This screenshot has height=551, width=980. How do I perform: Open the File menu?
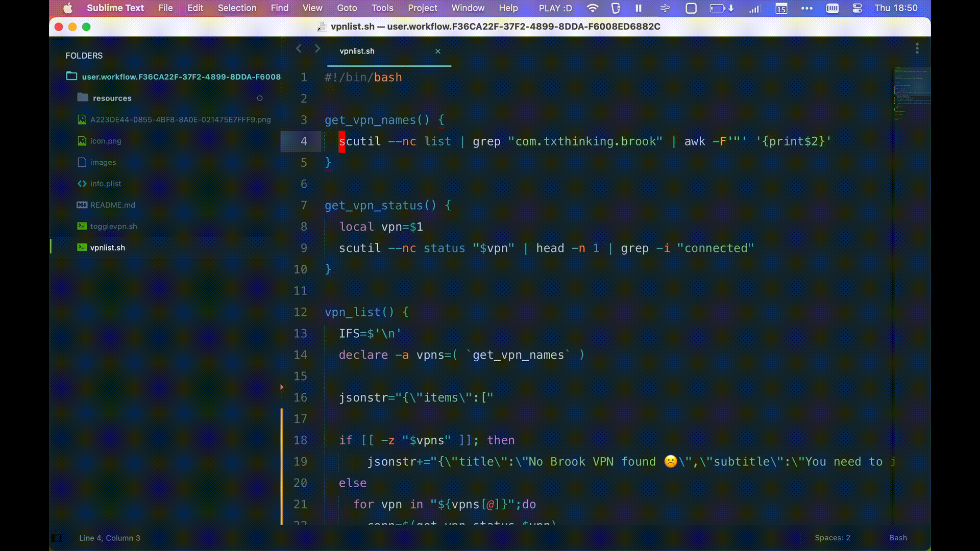click(x=165, y=8)
